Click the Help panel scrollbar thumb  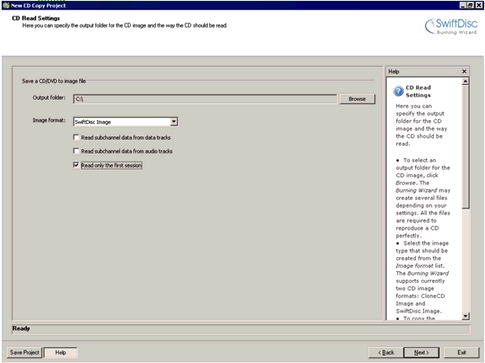pyautogui.click(x=466, y=147)
